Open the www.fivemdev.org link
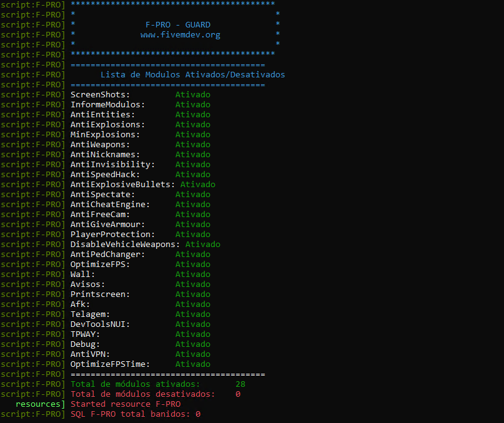This screenshot has width=504, height=423. 180,35
